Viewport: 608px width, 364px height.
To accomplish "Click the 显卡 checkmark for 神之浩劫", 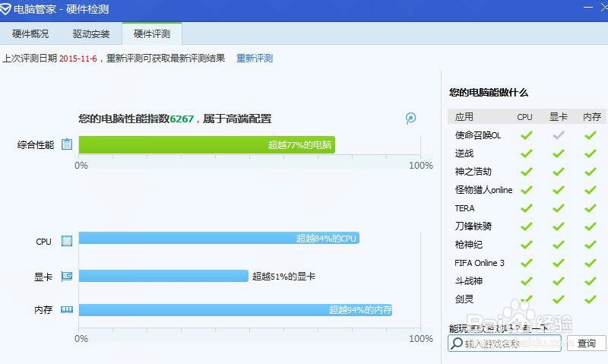I will coord(559,172).
